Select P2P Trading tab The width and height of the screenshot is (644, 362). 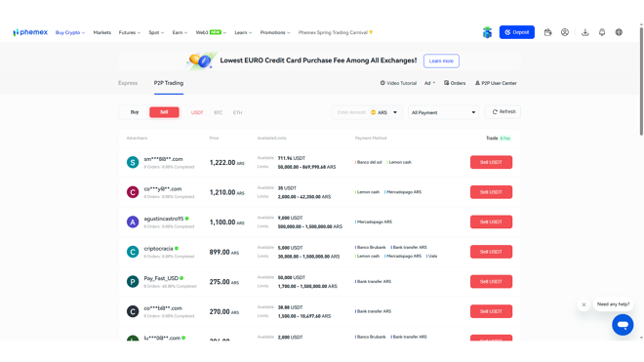coord(169,83)
